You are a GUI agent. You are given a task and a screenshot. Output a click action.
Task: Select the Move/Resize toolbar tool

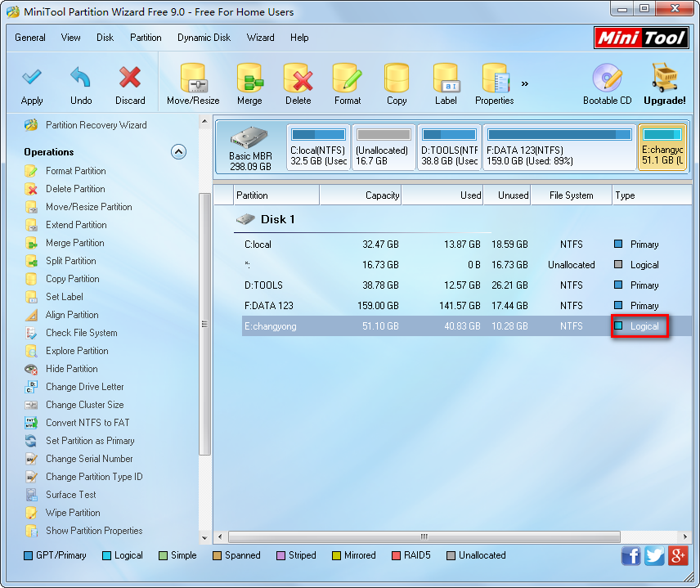coord(193,79)
